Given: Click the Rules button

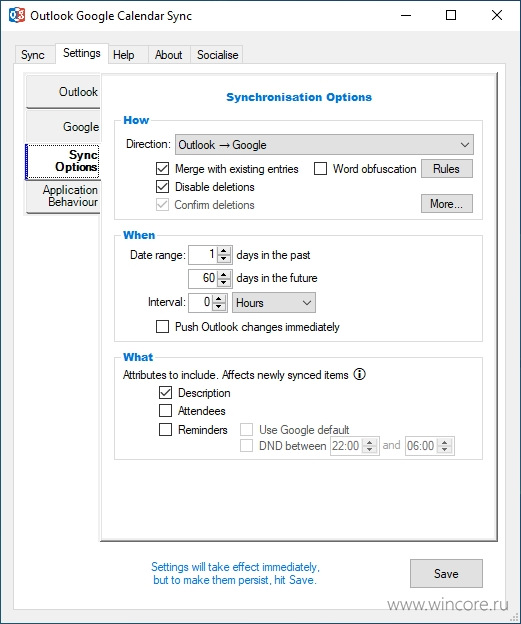Looking at the screenshot, I should (x=447, y=169).
